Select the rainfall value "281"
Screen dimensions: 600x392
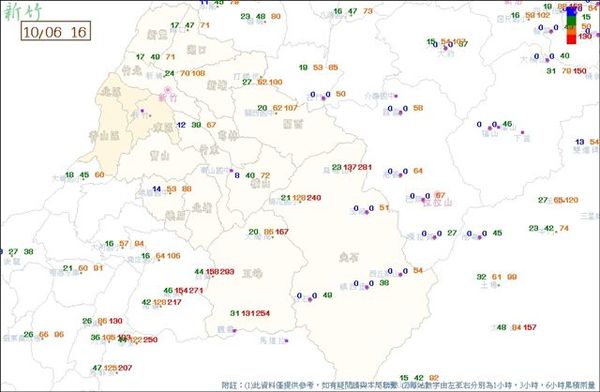(x=365, y=167)
